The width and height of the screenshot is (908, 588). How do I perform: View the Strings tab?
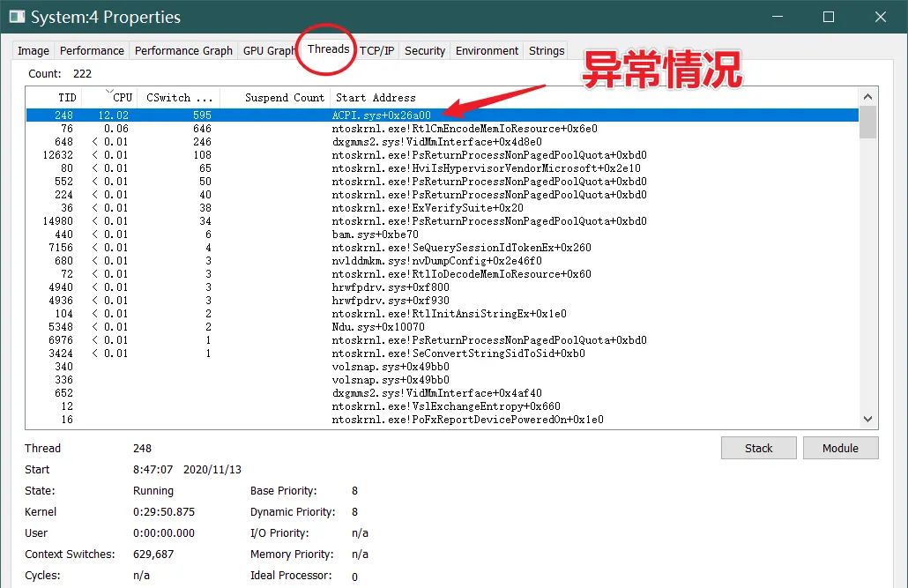coord(546,50)
